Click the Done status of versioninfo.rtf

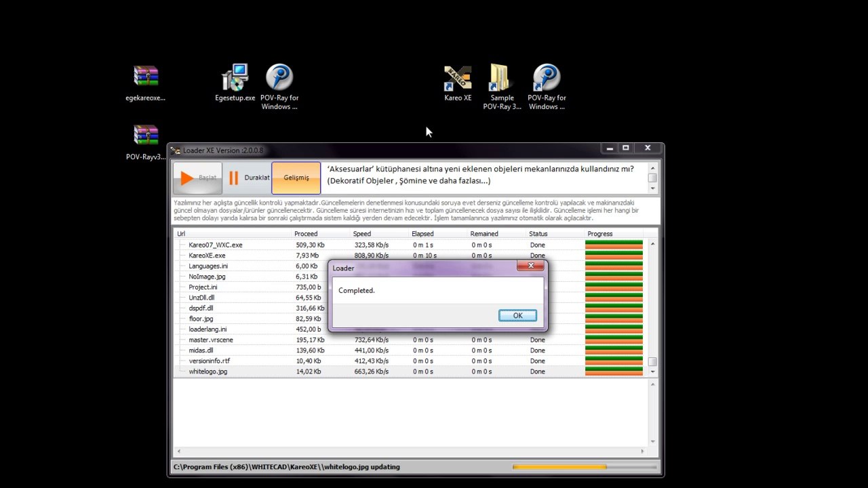coord(538,361)
